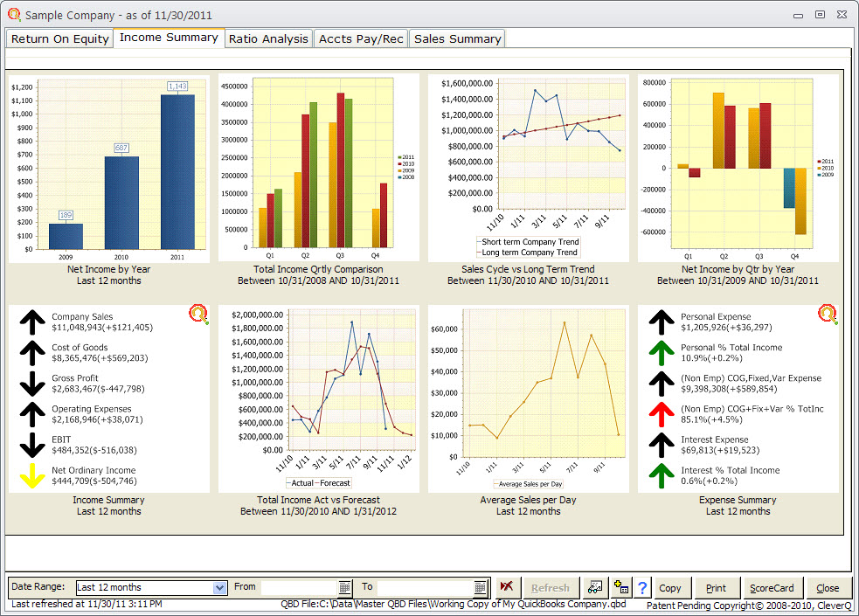859x616 pixels.
Task: Click the chart export icon beside Refresh
Action: tap(595, 587)
